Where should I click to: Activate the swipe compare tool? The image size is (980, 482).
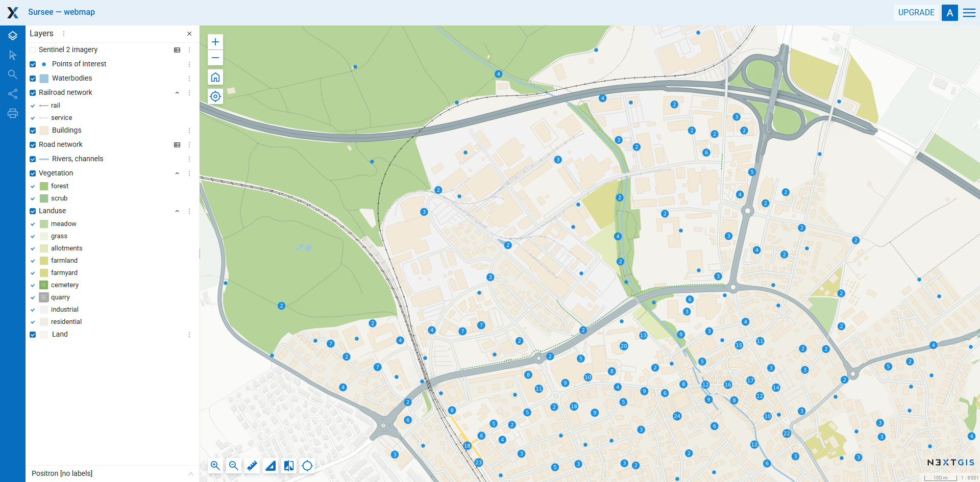[x=289, y=466]
